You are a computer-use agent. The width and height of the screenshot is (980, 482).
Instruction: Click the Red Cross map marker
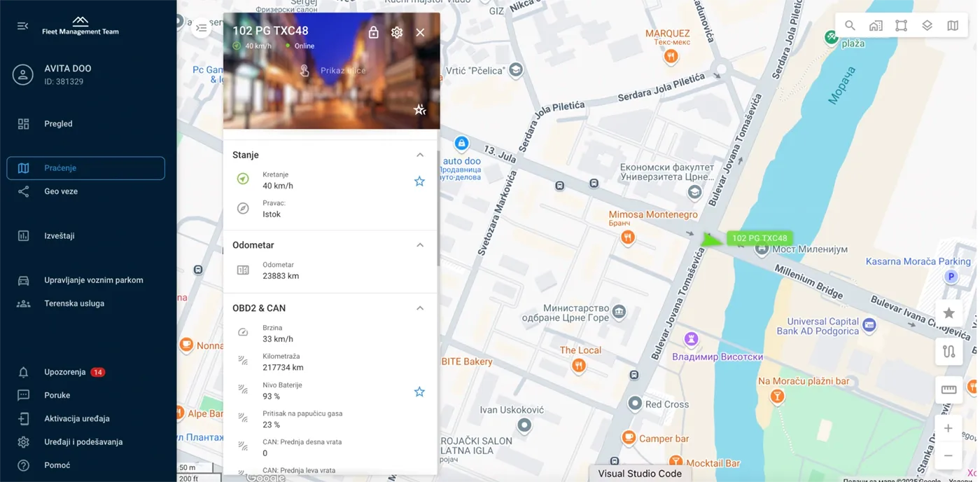[635, 404]
